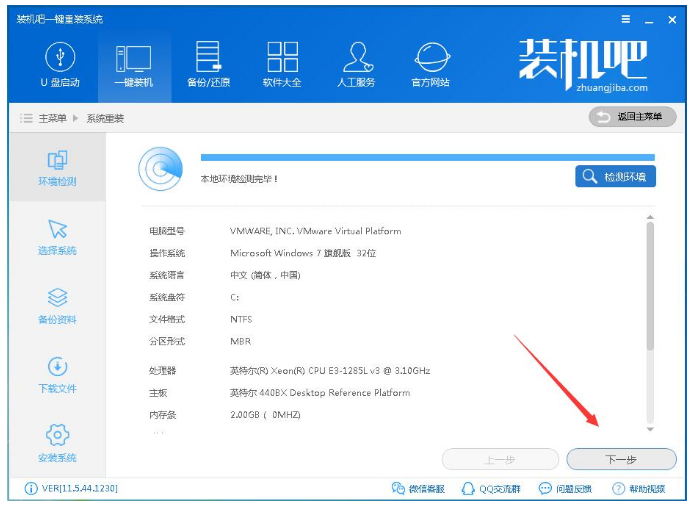The width and height of the screenshot is (694, 506).
Task: Click the radar scan icon
Action: pos(160,169)
